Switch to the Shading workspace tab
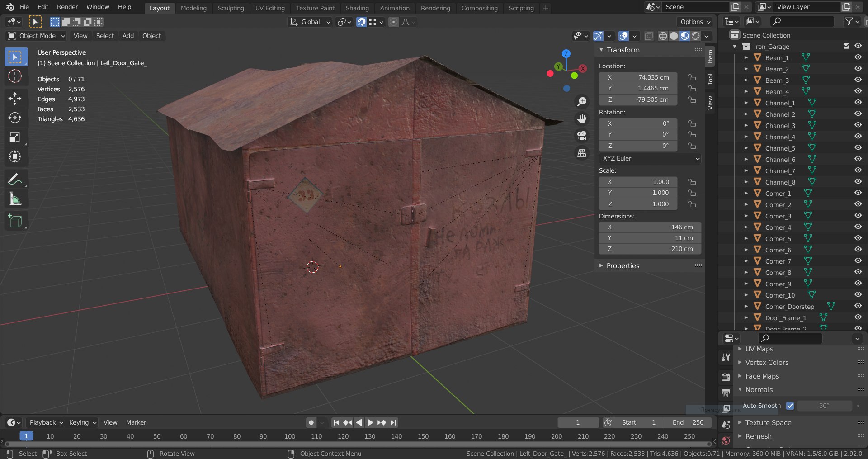868x459 pixels. tap(357, 8)
